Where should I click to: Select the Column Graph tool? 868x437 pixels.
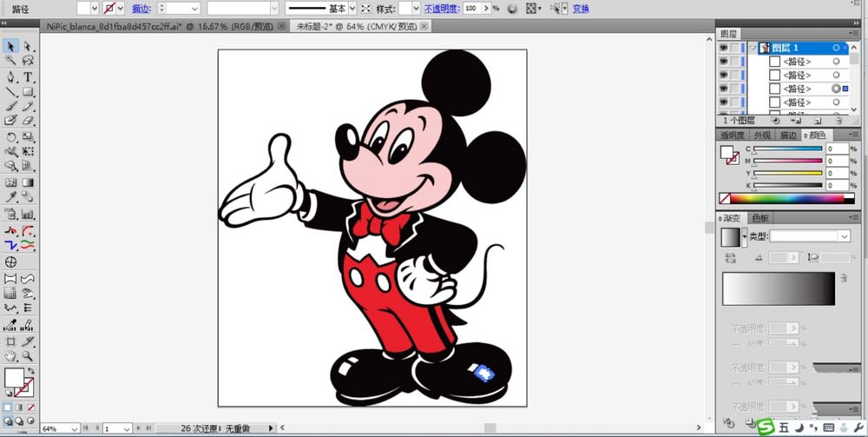pos(28,215)
